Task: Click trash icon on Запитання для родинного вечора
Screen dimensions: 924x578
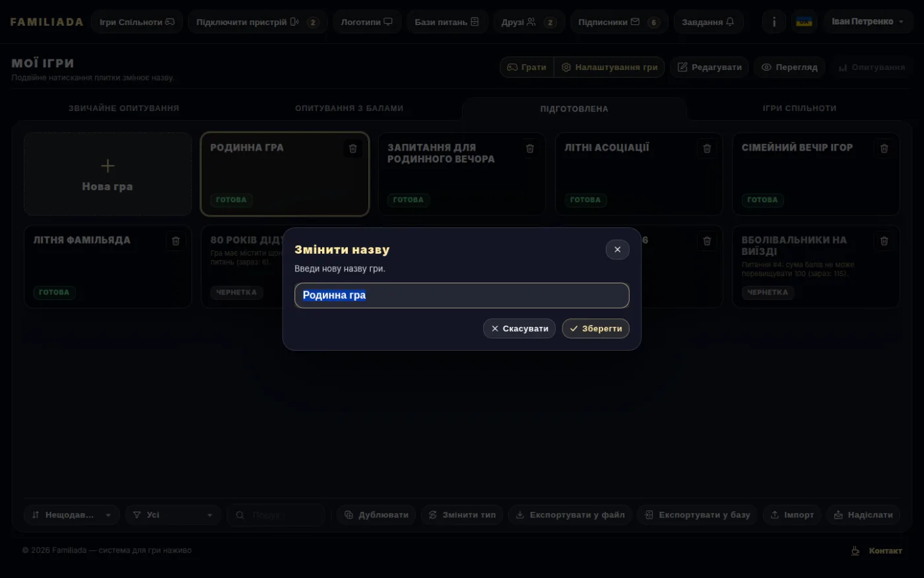Action: pyautogui.click(x=529, y=149)
